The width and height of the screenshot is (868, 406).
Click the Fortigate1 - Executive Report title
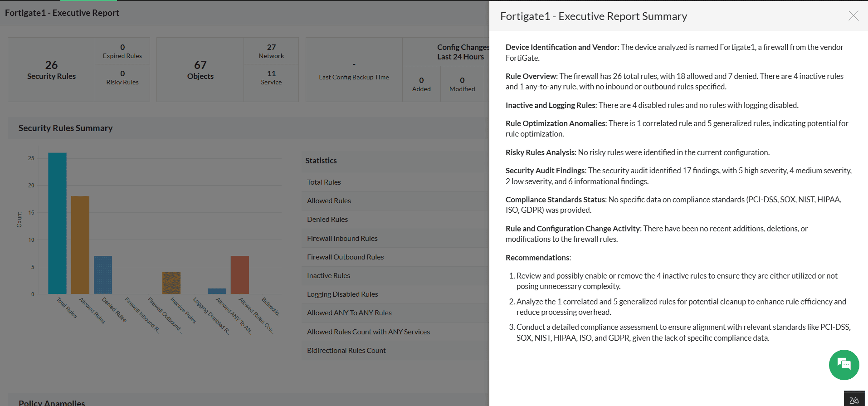tap(62, 13)
